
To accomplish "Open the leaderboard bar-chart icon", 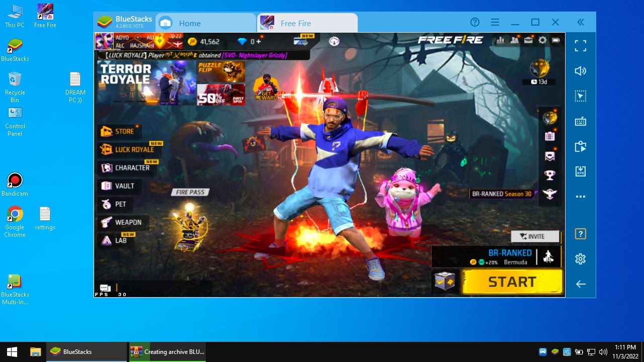I will coord(500,40).
